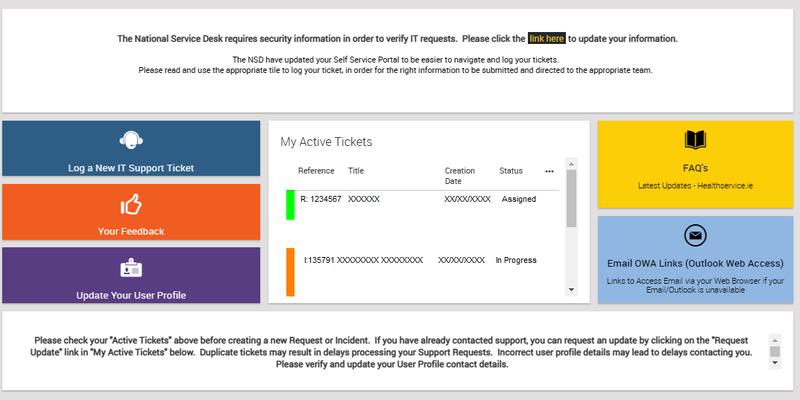Click the up arrow of the Active Tickets scrollbar
Screen dimensions: 800x400
tap(571, 164)
